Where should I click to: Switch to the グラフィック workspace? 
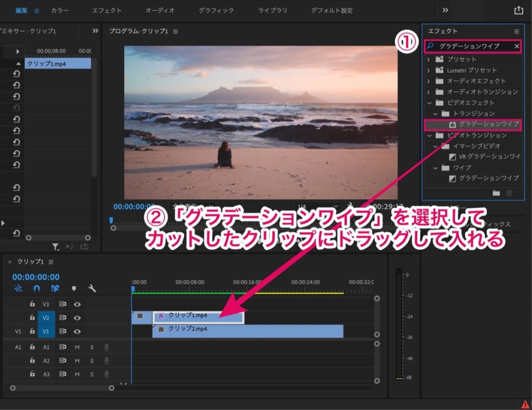pos(216,10)
